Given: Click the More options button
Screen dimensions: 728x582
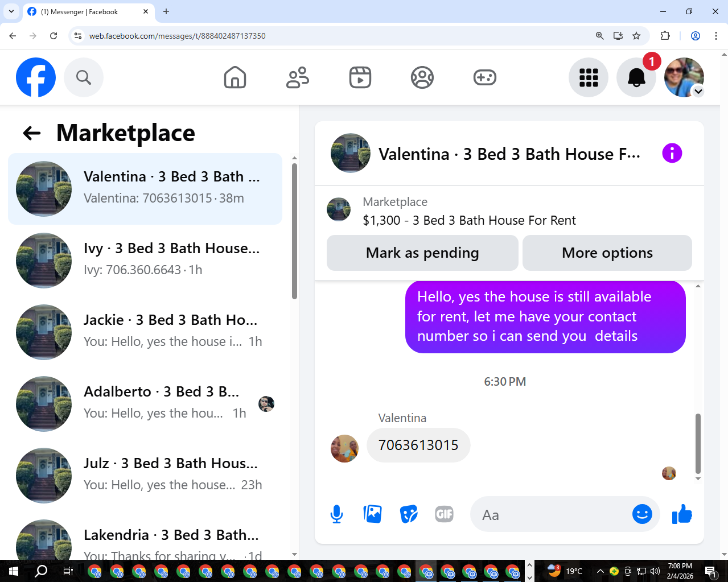Looking at the screenshot, I should [607, 253].
